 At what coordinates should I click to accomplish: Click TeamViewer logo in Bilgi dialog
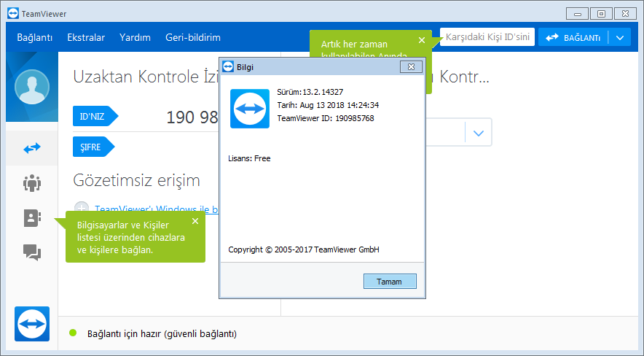(x=250, y=109)
